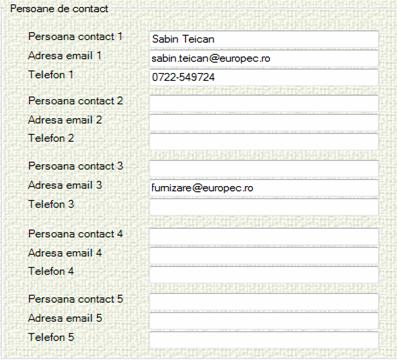This screenshot has width=397, height=360.
Task: Click the Adresa email 4 input
Action: (x=264, y=256)
